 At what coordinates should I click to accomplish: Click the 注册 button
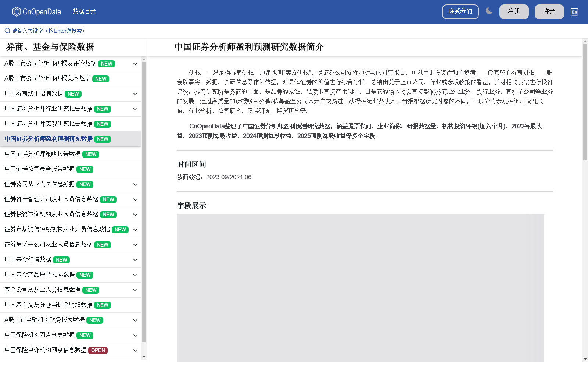coord(514,12)
